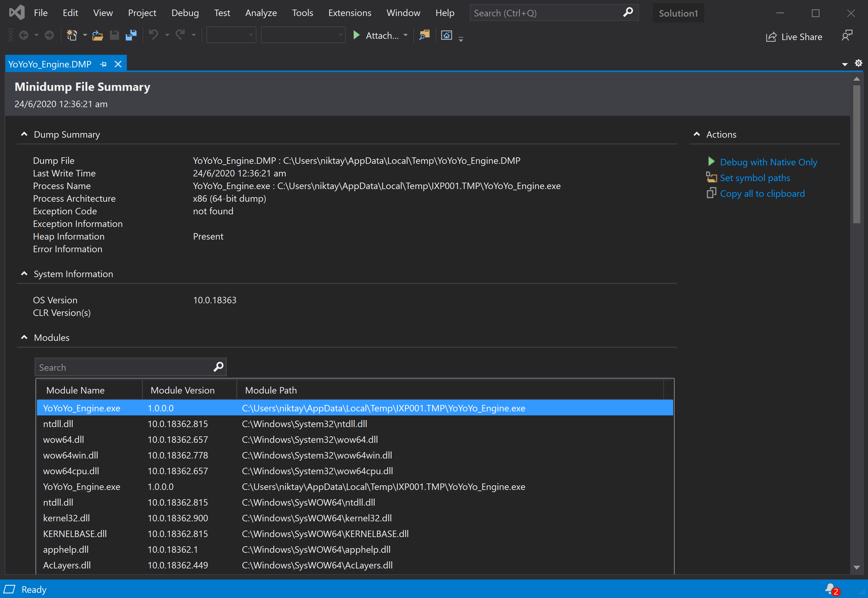Open the Analyze menu
This screenshot has width=868, height=598.
click(261, 13)
